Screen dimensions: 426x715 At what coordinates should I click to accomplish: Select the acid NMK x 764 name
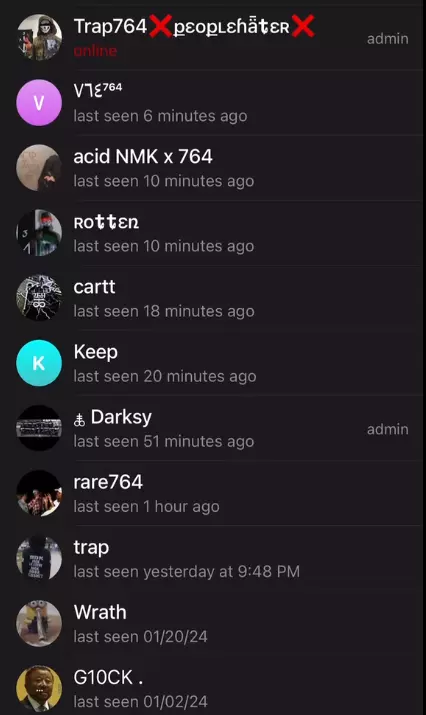(x=143, y=156)
